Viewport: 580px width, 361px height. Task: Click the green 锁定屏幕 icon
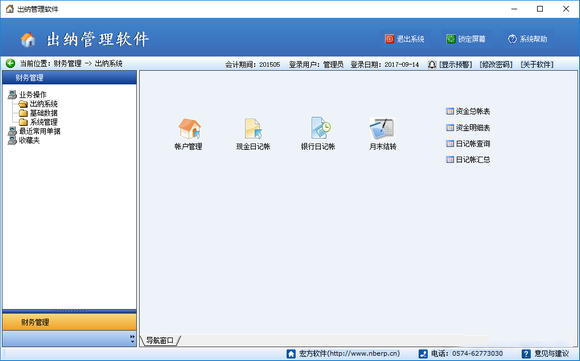pyautogui.click(x=451, y=39)
